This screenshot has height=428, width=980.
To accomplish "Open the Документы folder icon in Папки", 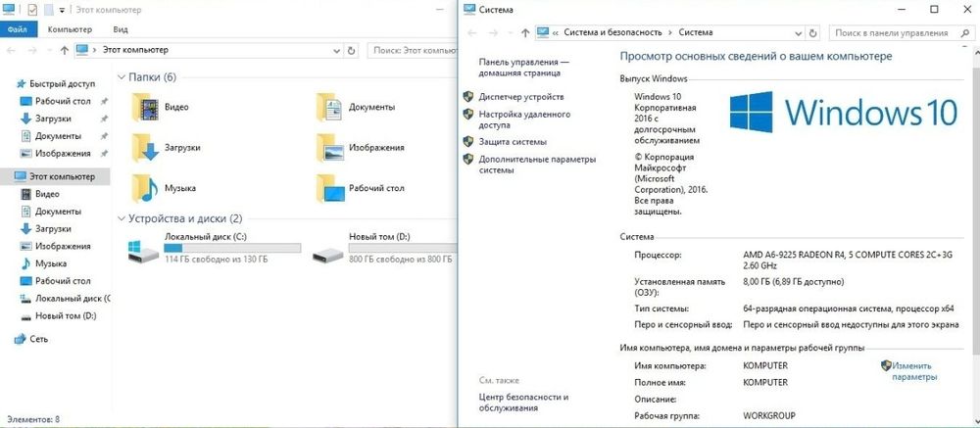I will [329, 107].
